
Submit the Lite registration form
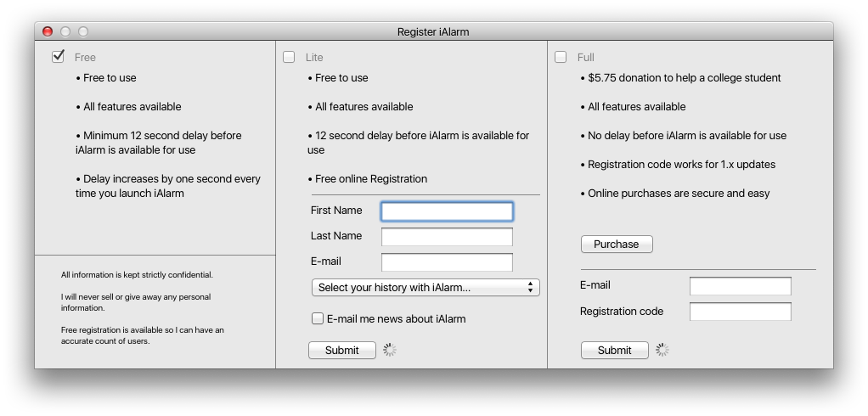341,351
